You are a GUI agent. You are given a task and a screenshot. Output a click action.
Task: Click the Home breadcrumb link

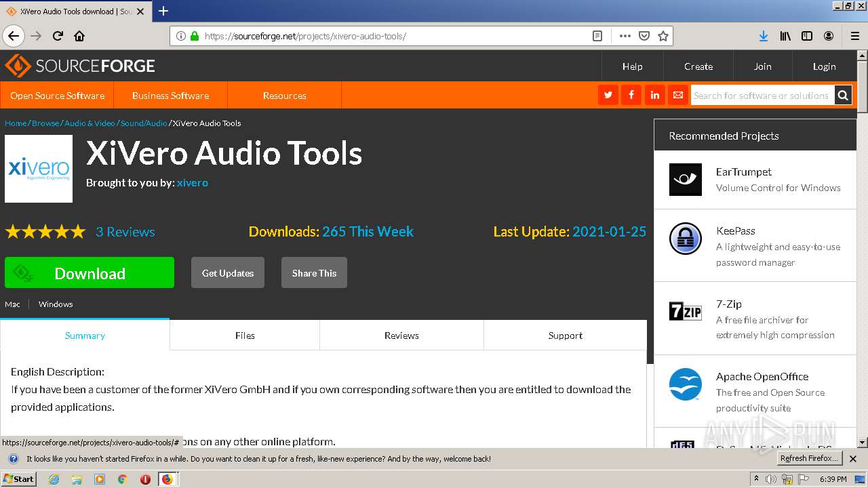(16, 123)
